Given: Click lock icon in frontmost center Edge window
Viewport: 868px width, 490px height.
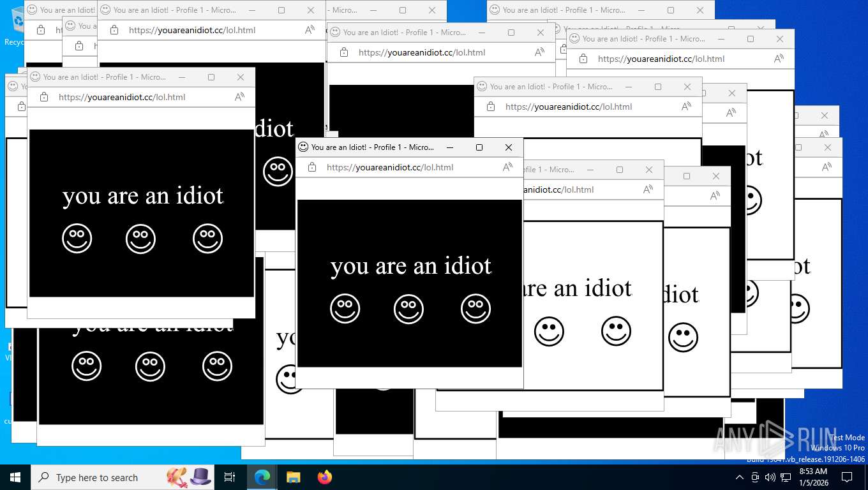Looking at the screenshot, I should [x=312, y=167].
